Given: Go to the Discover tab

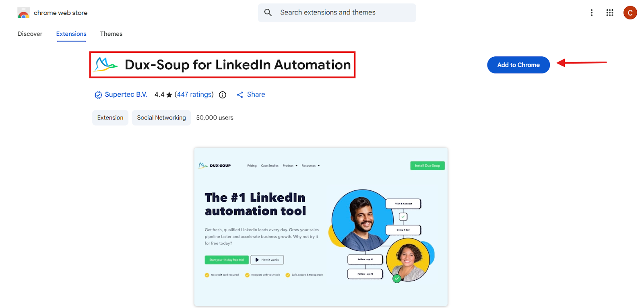Looking at the screenshot, I should pos(30,34).
